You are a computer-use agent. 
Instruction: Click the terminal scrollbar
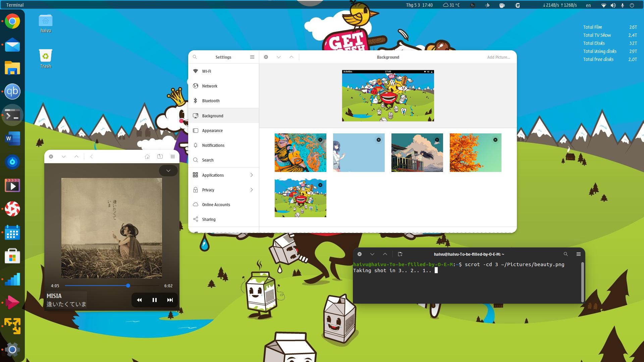tap(583, 282)
